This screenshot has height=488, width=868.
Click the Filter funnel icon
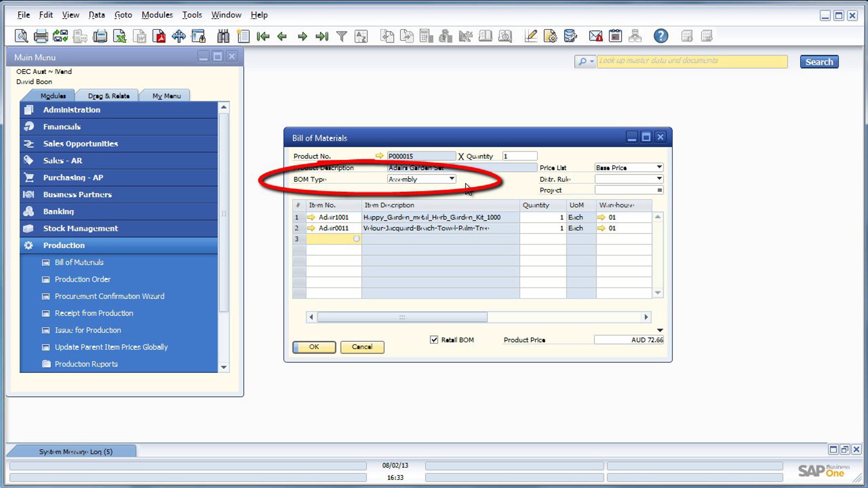pyautogui.click(x=341, y=36)
